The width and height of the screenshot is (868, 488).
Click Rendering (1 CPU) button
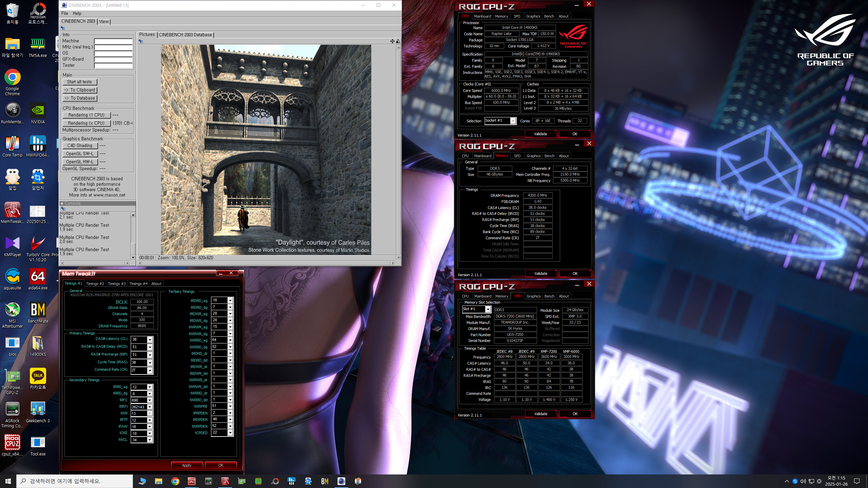[86, 115]
